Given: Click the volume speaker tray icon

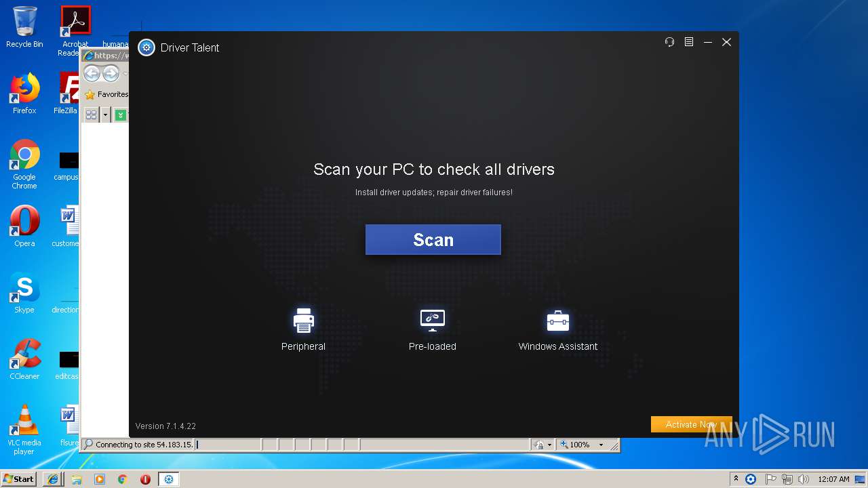Looking at the screenshot, I should pos(804,479).
